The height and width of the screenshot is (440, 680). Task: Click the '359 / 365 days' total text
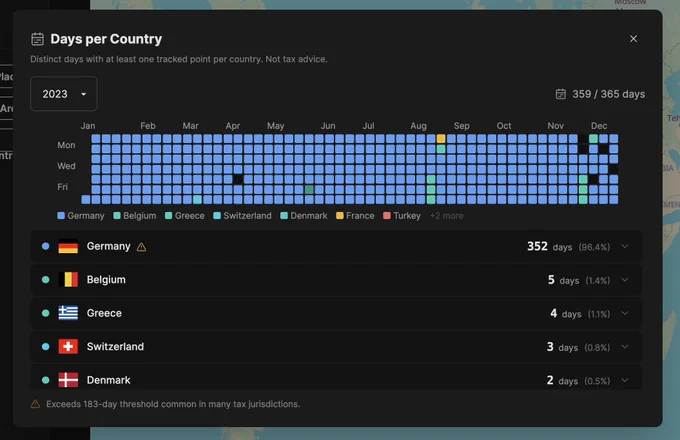pyautogui.click(x=608, y=94)
